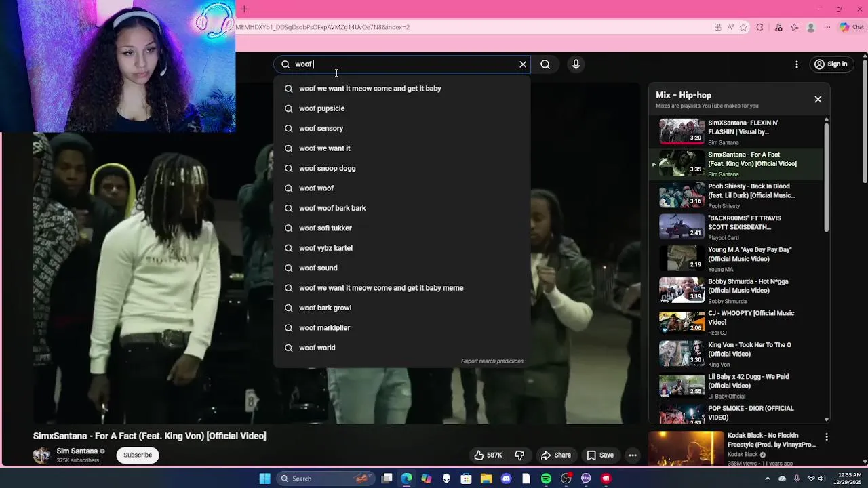Open media control music icon in Edge toolbar

click(778, 27)
